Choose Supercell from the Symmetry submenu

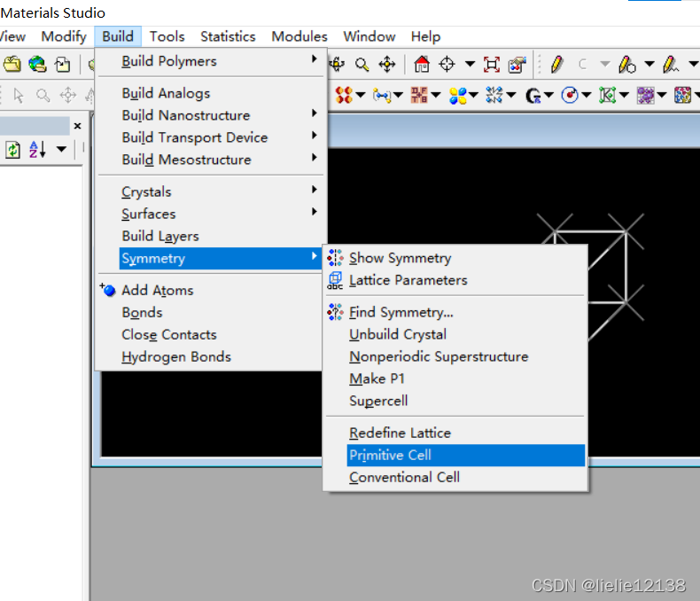tap(455, 401)
